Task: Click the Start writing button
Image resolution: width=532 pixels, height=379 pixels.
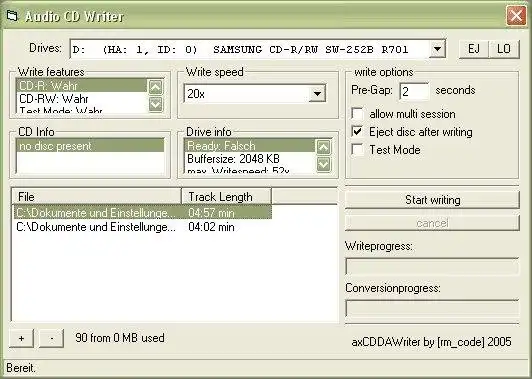Action: point(432,200)
